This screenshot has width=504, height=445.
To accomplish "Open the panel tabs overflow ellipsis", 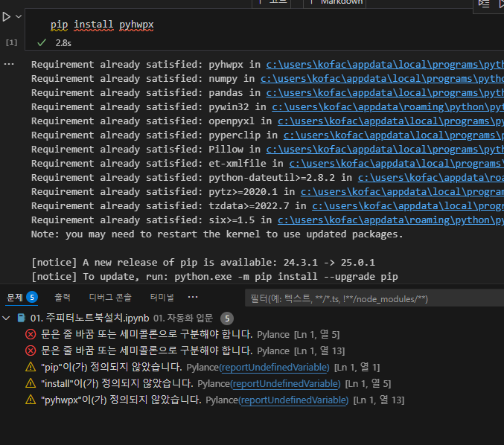I will (x=193, y=297).
